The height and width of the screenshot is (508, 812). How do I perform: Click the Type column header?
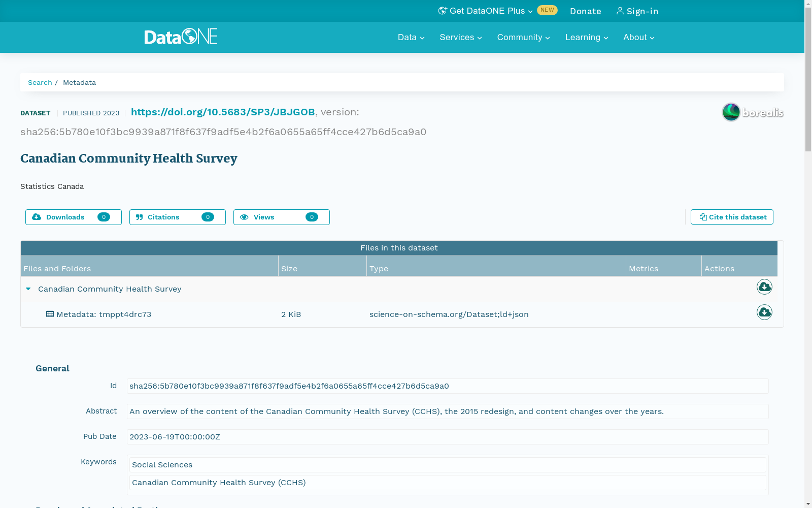[496, 266]
